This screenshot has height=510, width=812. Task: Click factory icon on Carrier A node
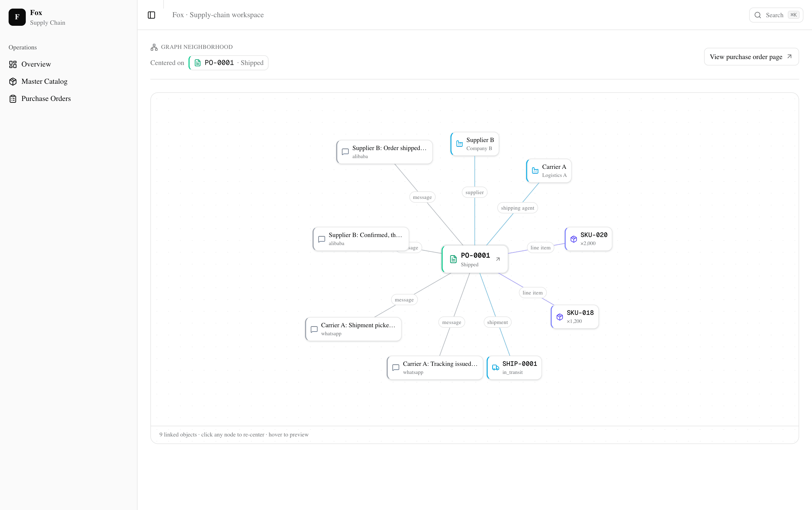coord(535,170)
